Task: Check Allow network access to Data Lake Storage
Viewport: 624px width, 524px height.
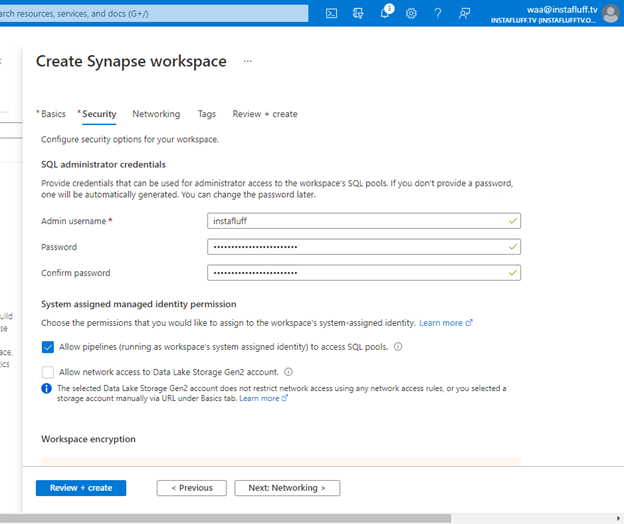Action: [x=48, y=372]
